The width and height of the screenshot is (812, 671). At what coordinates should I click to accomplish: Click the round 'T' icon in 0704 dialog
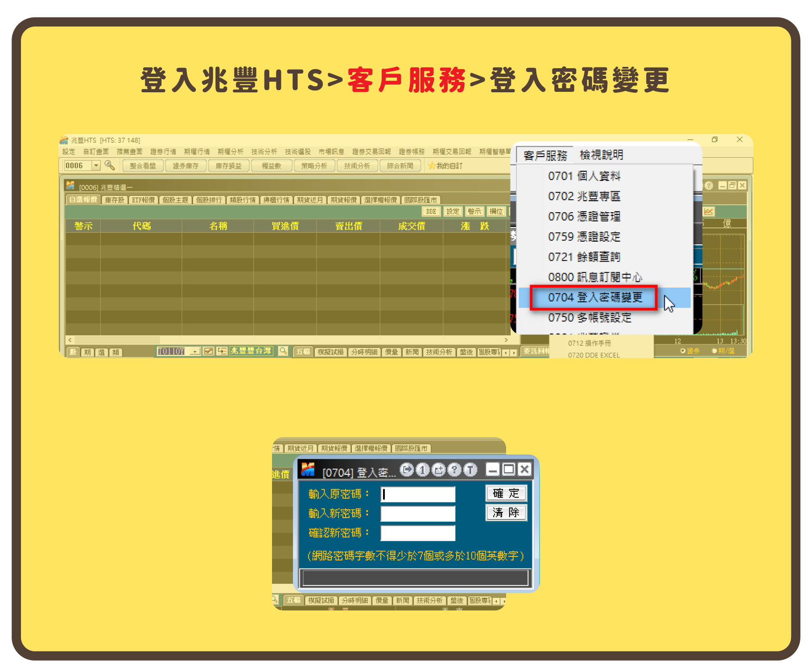470,469
